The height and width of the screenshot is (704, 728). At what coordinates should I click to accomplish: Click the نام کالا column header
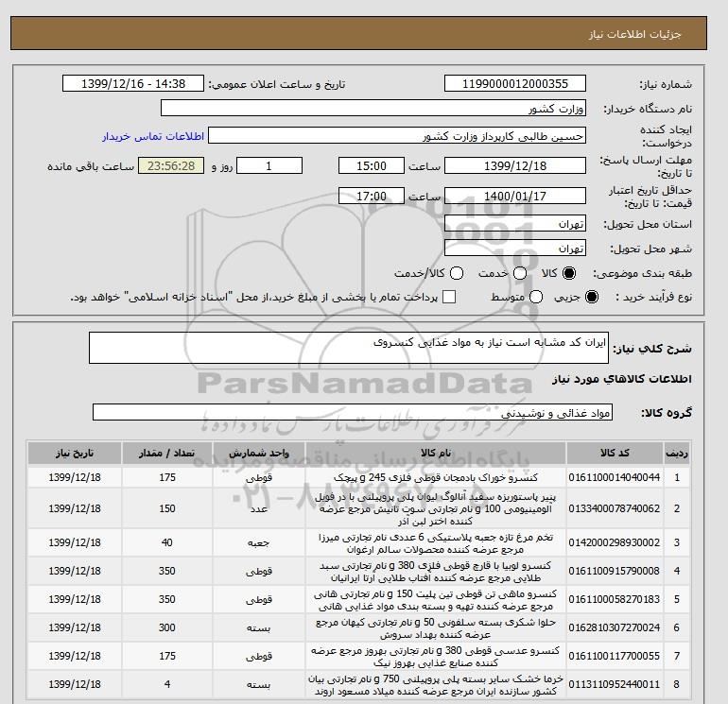point(436,453)
